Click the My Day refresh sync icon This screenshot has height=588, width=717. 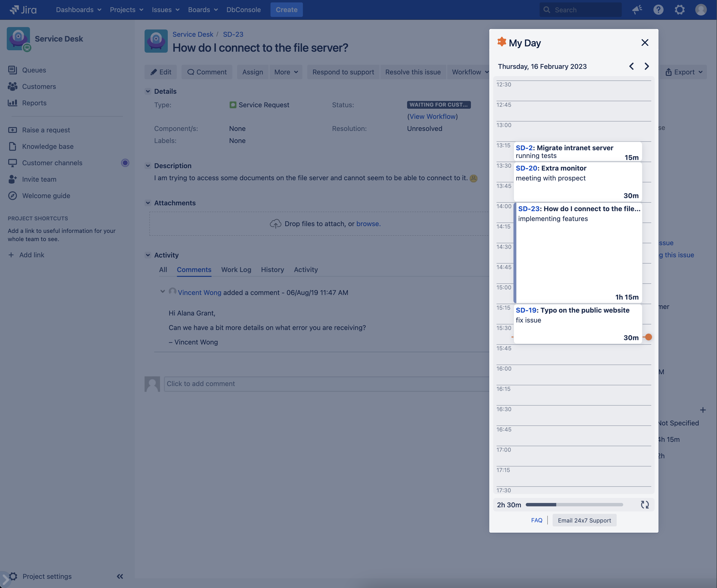(644, 505)
